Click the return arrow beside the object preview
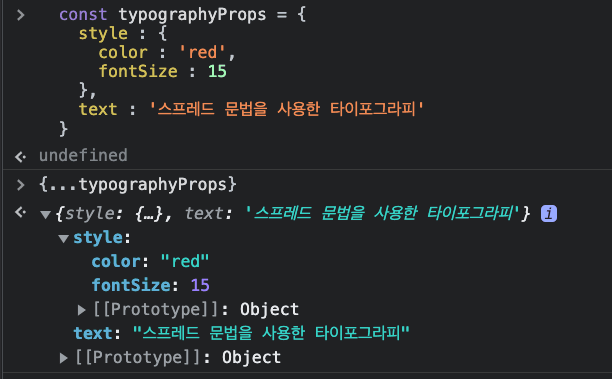Image resolution: width=612 pixels, height=379 pixels. tap(20, 212)
